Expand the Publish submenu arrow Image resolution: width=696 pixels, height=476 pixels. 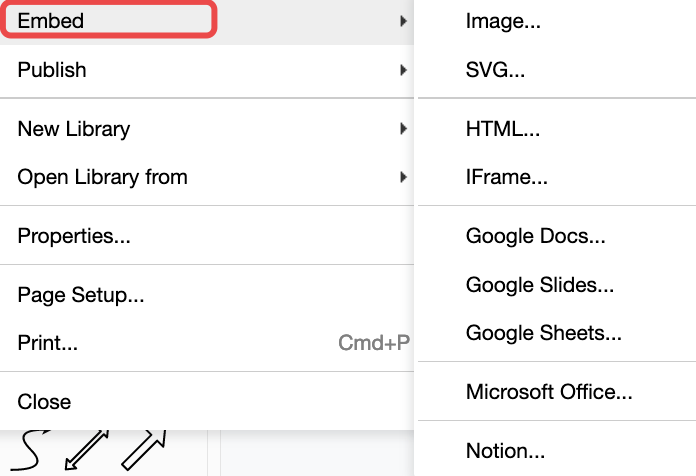(403, 70)
